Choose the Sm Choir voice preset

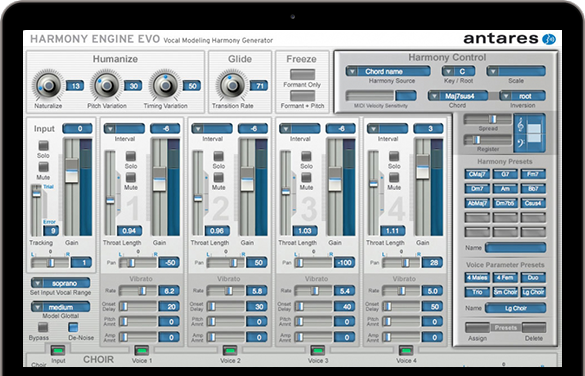tap(505, 292)
